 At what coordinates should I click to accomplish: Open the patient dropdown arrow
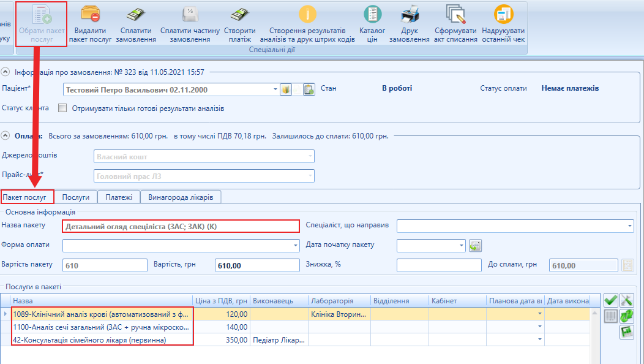tap(275, 89)
